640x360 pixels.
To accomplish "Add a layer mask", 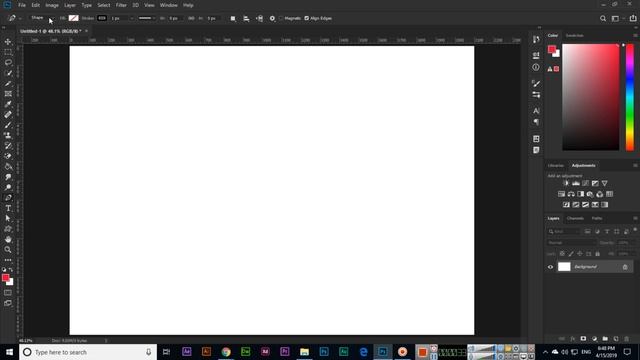I will tap(583, 339).
